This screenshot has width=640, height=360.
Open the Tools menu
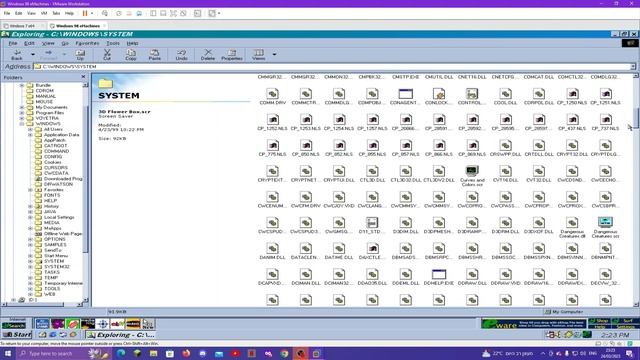click(x=113, y=43)
